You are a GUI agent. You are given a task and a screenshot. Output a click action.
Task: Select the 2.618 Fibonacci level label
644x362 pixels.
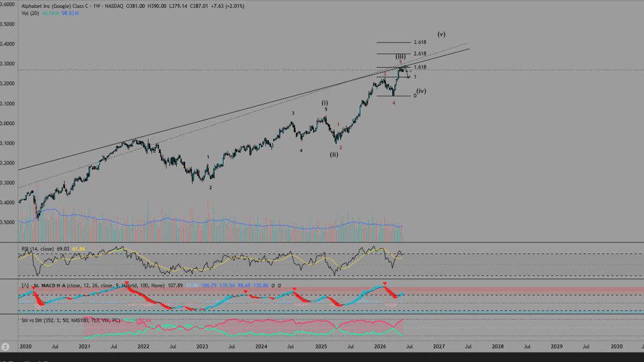[420, 54]
